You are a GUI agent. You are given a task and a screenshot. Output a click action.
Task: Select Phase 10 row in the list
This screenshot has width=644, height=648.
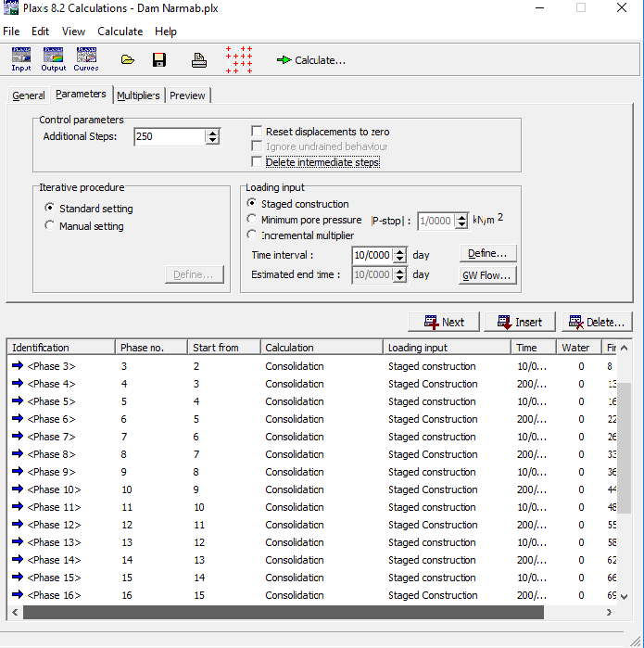pyautogui.click(x=54, y=489)
